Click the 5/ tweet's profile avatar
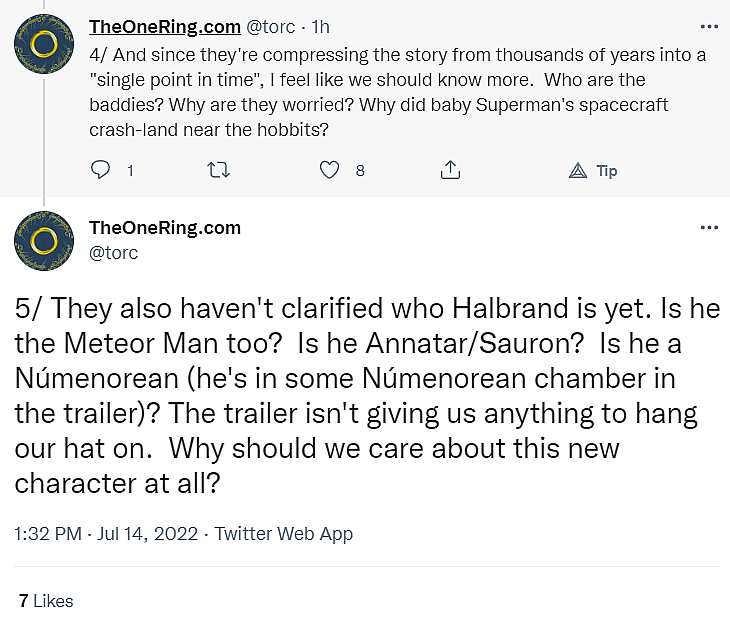 [x=42, y=240]
